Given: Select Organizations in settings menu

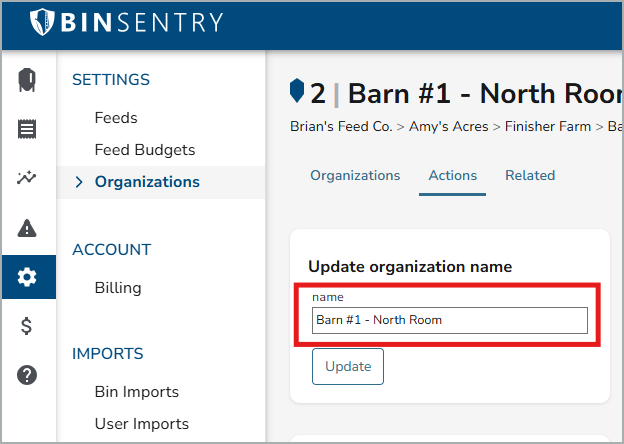Looking at the screenshot, I should pyautogui.click(x=147, y=182).
